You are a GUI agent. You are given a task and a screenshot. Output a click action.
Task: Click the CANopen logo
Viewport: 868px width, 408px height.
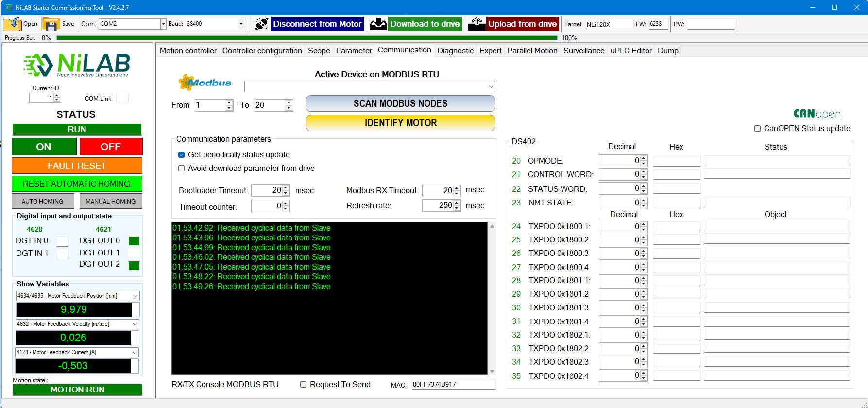coord(817,114)
